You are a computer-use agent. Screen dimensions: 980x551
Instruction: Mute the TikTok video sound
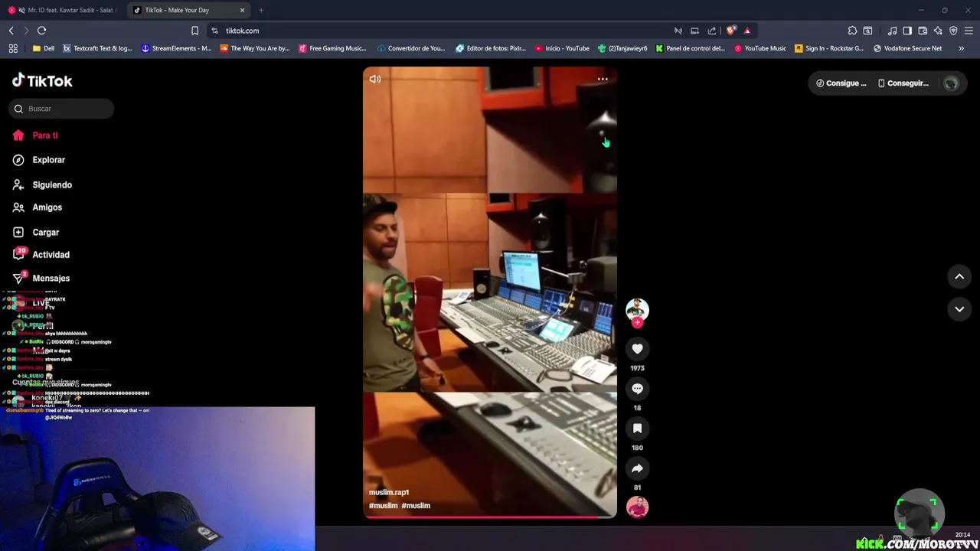pyautogui.click(x=375, y=79)
